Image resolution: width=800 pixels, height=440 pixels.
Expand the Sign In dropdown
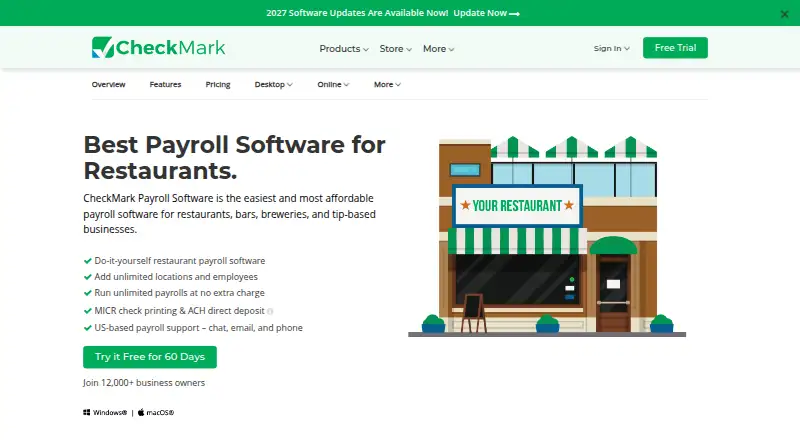(x=611, y=48)
